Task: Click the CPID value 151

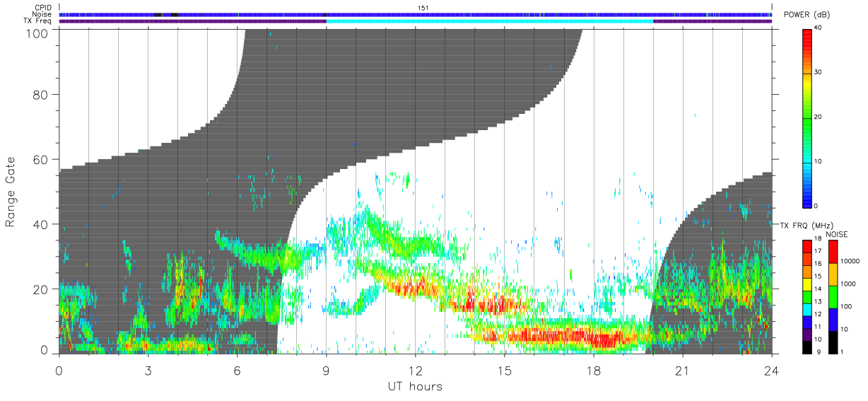Action: (x=423, y=8)
